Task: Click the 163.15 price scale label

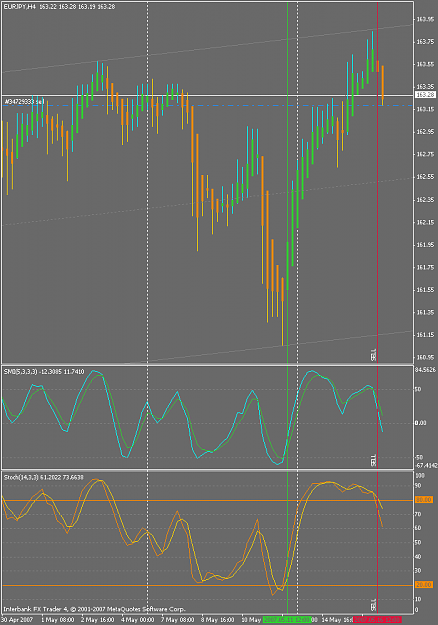Action: (x=425, y=109)
